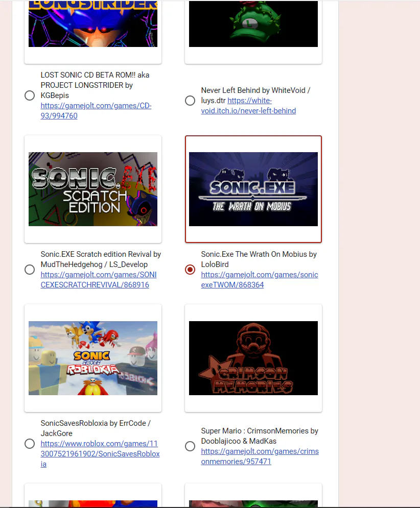Click the Project Longstrider thumbnail image
420x508 pixels.
(93, 23)
